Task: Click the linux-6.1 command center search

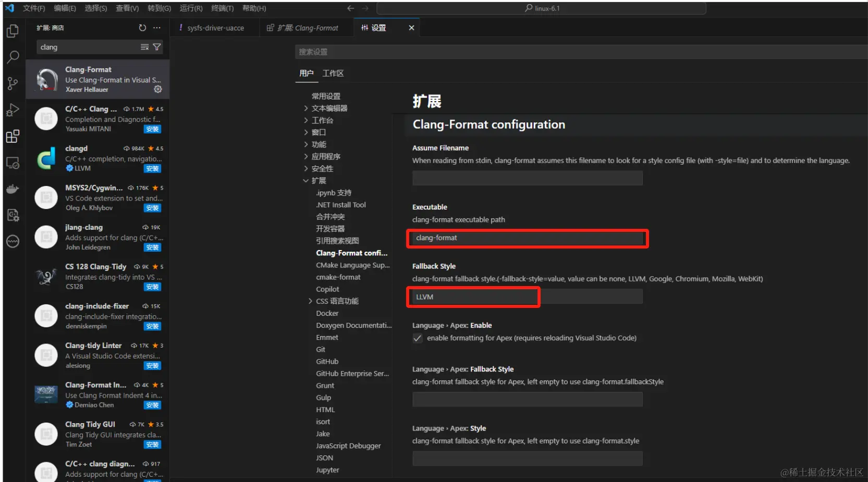Action: 541,8
